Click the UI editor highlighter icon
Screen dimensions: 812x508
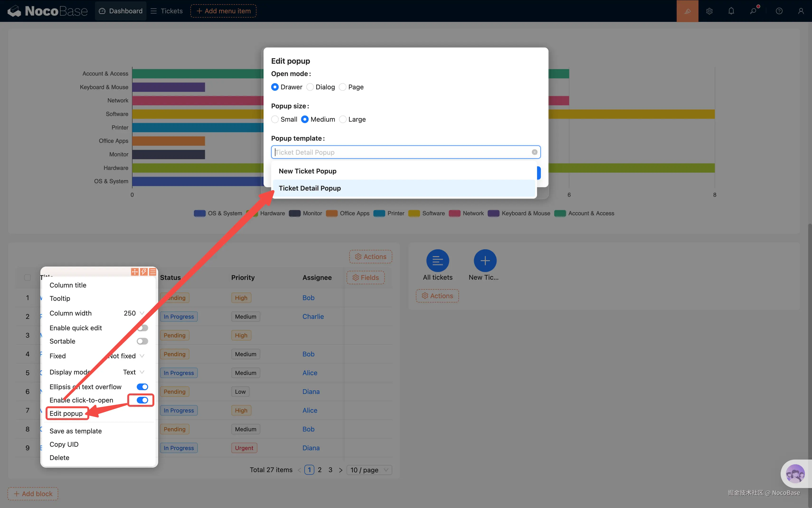[x=687, y=11]
